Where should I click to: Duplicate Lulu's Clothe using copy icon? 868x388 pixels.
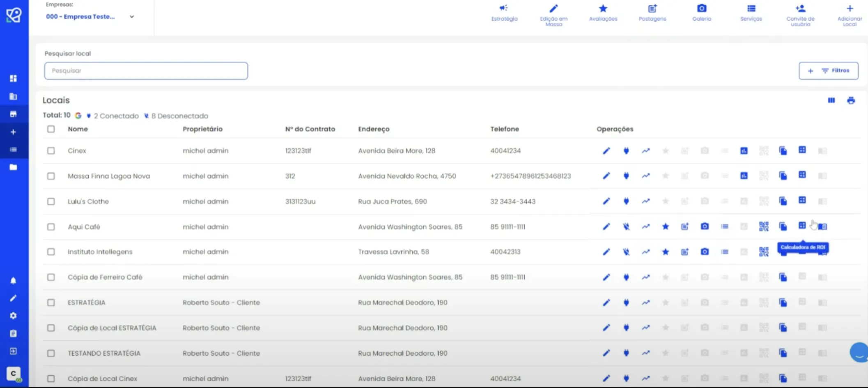783,201
